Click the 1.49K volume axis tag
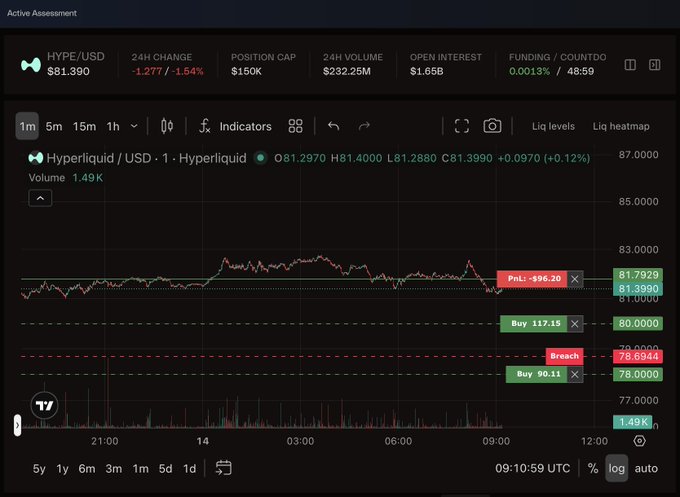Image resolution: width=680 pixels, height=497 pixels. (x=633, y=422)
